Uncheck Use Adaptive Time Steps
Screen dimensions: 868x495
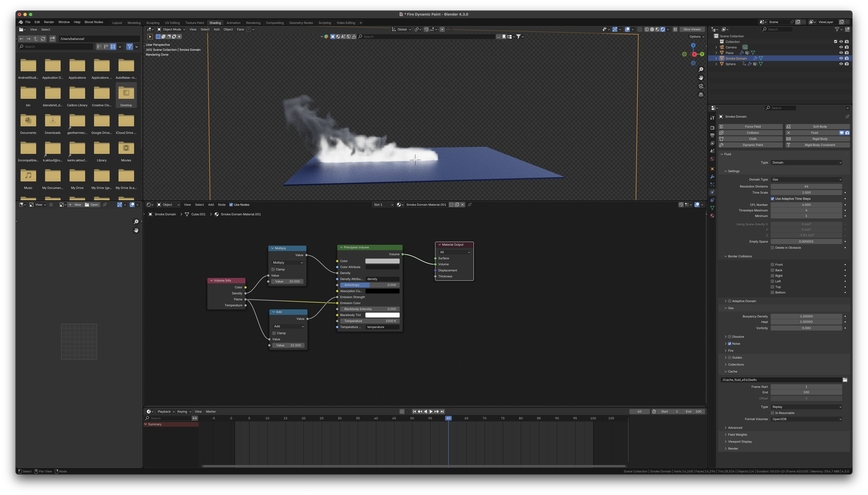click(x=772, y=199)
